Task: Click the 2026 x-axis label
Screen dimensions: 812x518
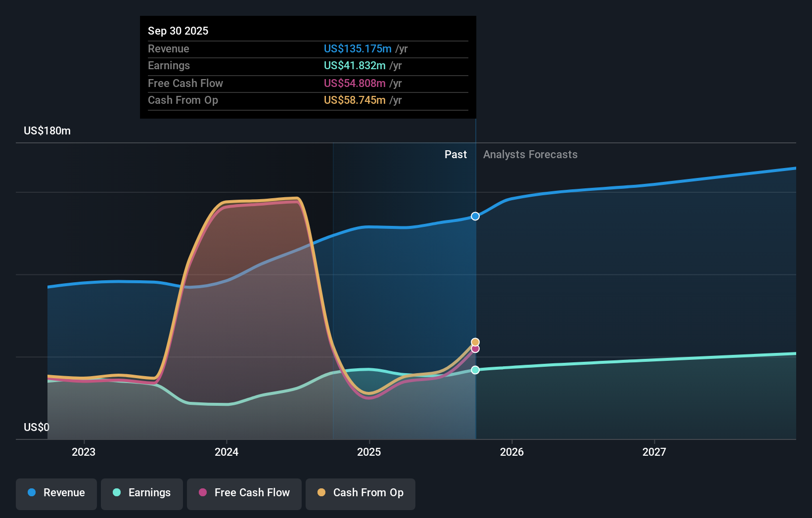Action: click(512, 452)
